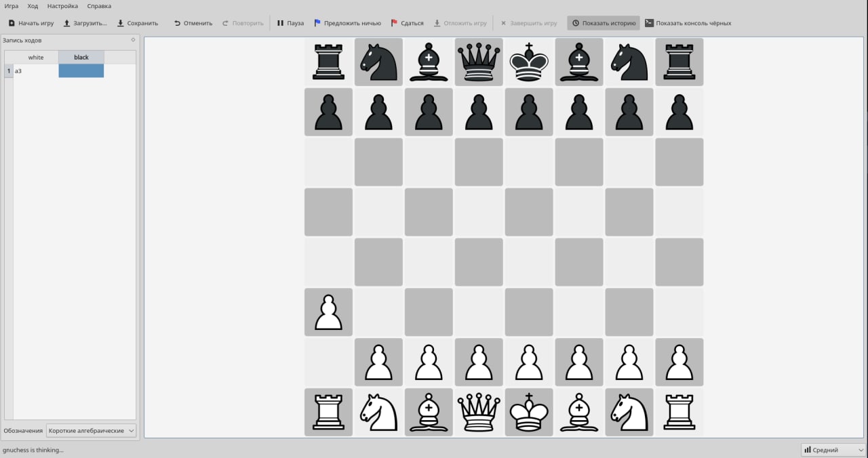The image size is (868, 458).
Task: Select move a3 in the move list
Action: point(36,70)
